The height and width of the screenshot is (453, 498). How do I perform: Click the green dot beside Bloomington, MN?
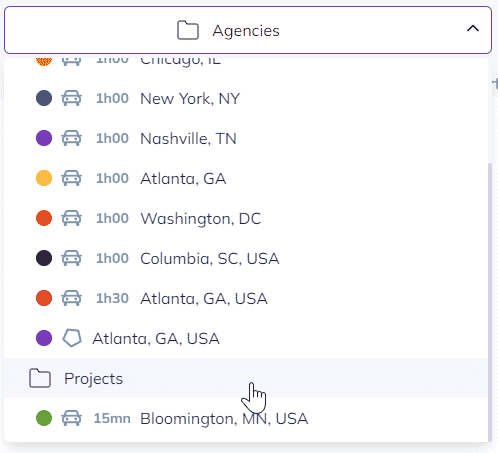pyautogui.click(x=44, y=418)
